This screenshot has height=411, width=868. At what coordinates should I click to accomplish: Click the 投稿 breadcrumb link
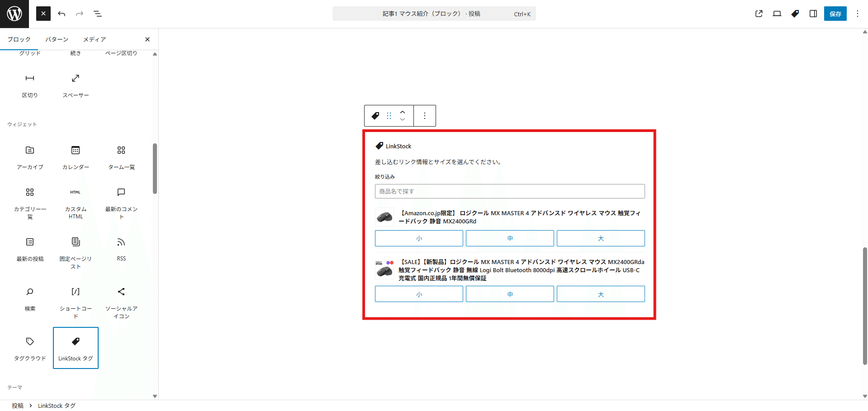(x=18, y=406)
